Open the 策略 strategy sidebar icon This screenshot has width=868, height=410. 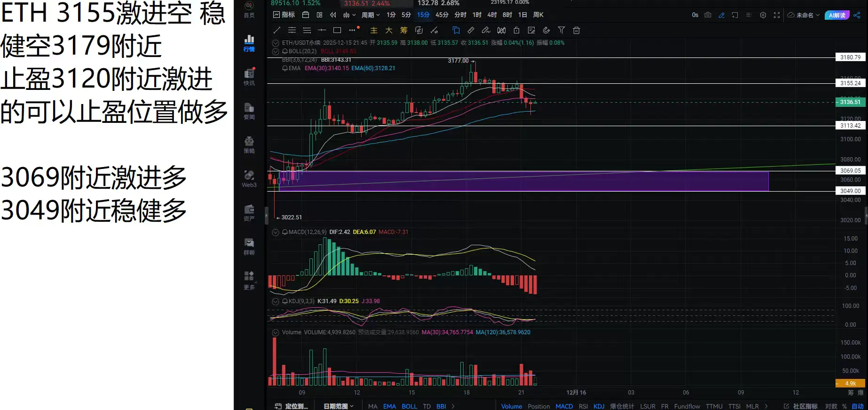(249, 145)
